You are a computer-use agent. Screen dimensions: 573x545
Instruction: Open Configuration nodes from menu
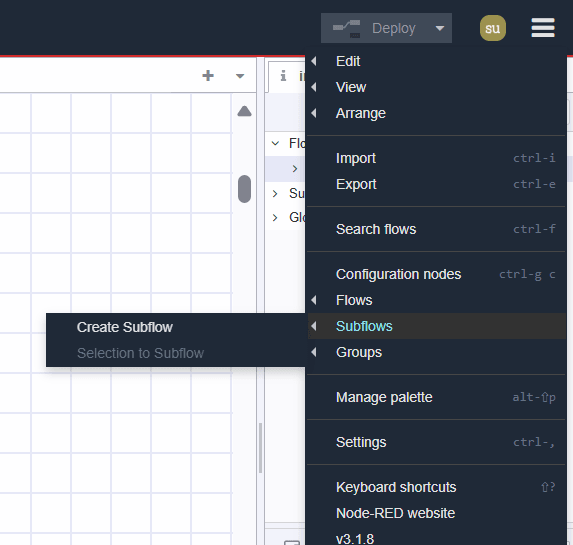pyautogui.click(x=436, y=274)
